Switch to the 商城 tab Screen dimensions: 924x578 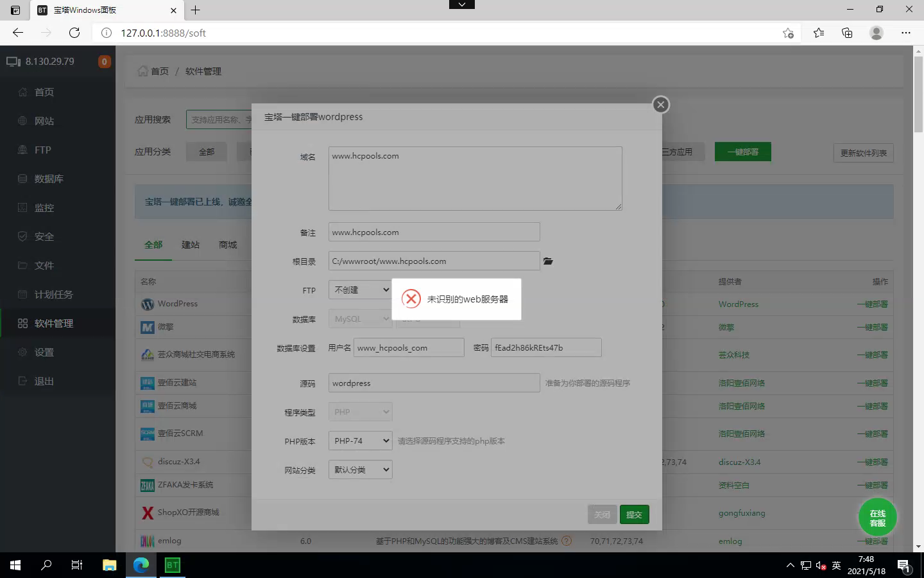tap(228, 245)
